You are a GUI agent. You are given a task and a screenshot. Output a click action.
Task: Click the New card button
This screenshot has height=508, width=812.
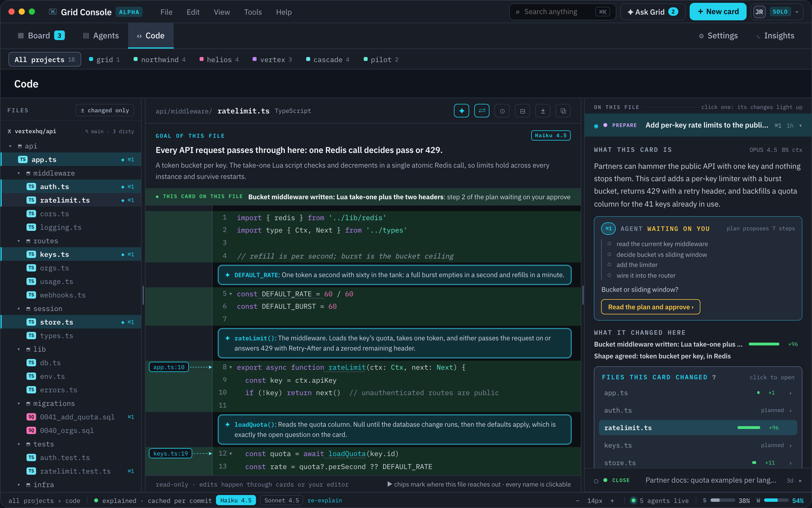[718, 12]
